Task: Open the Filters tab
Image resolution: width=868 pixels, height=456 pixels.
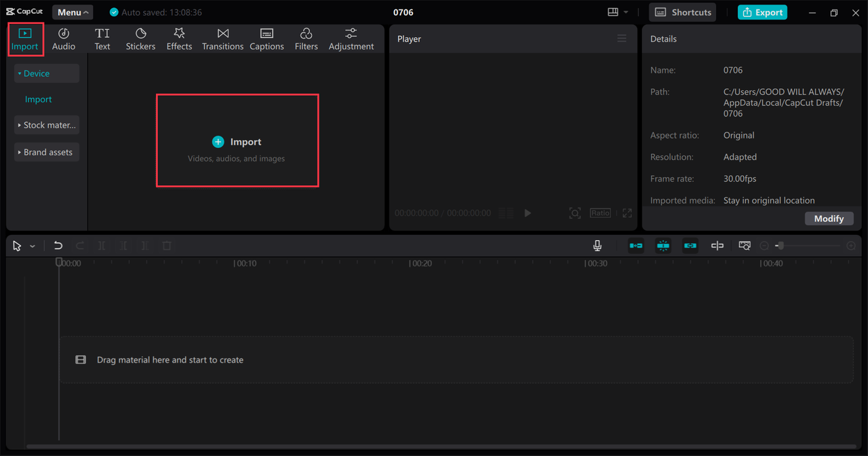Action: [306, 39]
